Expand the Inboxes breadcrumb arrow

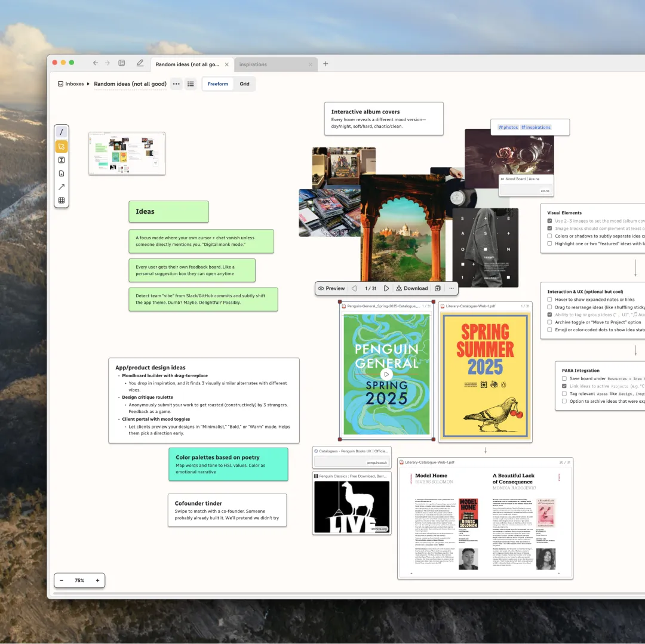[88, 84]
